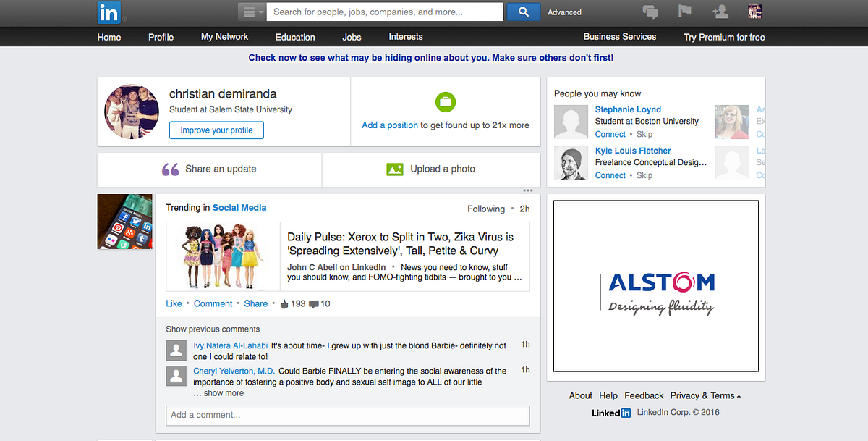Screen dimensions: 868x441
Task: Go to the Home menu
Action: point(109,37)
